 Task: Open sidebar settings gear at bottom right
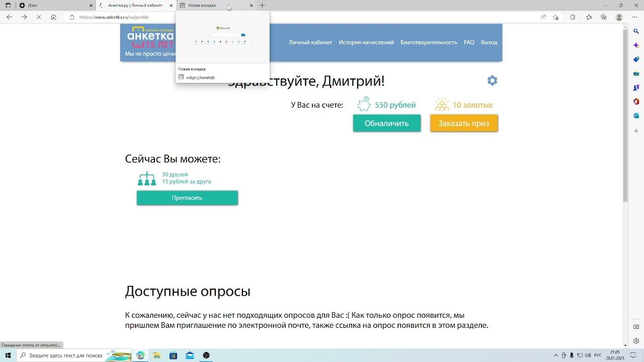tap(636, 341)
